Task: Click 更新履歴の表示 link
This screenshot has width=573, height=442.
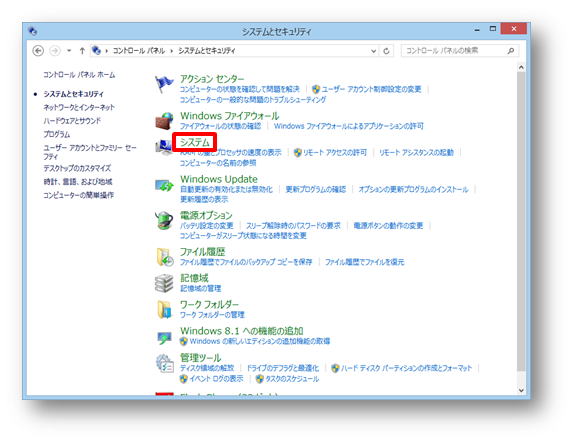Action: point(204,199)
